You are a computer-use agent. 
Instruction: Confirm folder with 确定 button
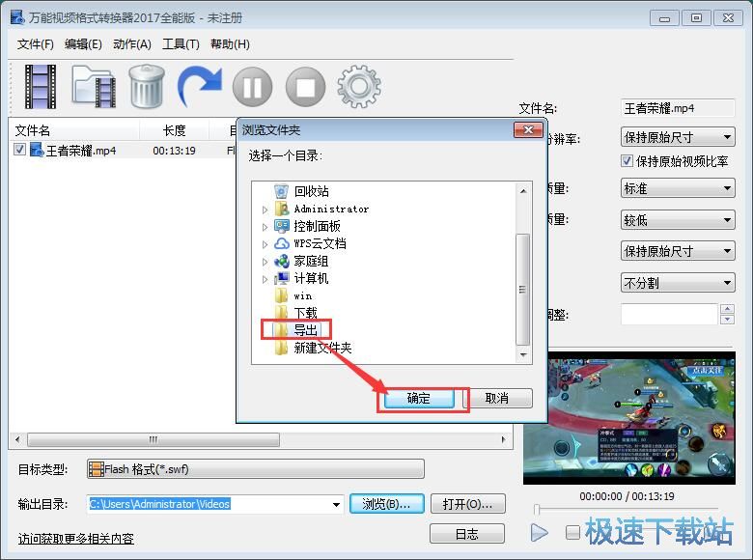coord(419,398)
